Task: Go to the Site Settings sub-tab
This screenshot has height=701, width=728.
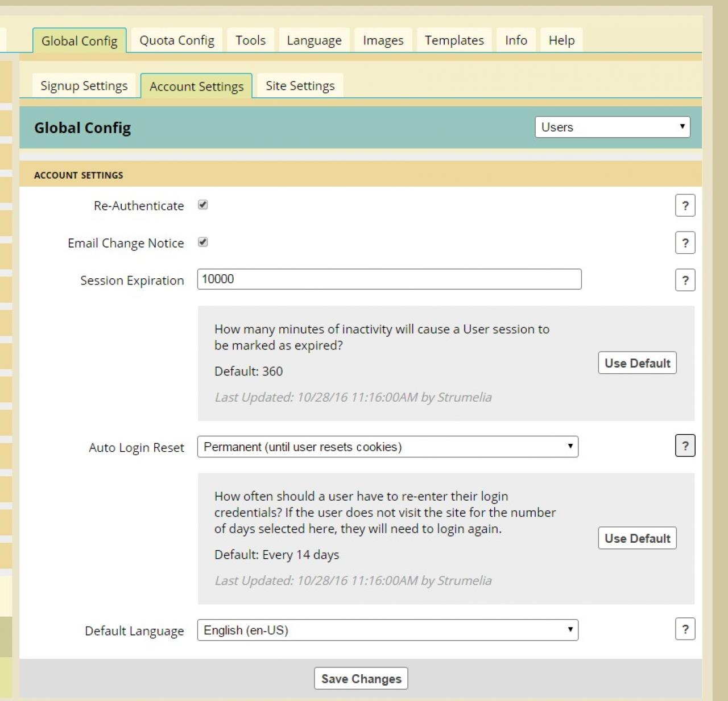Action: click(300, 86)
